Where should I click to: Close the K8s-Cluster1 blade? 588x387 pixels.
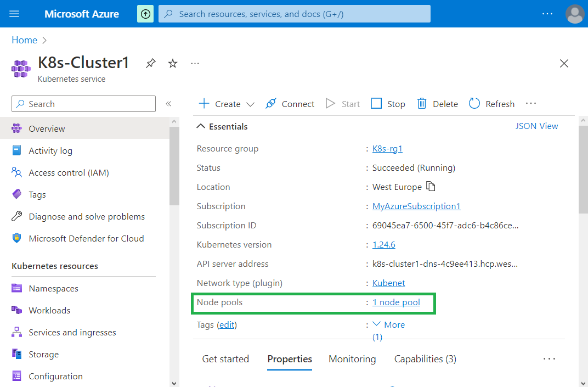pos(564,64)
